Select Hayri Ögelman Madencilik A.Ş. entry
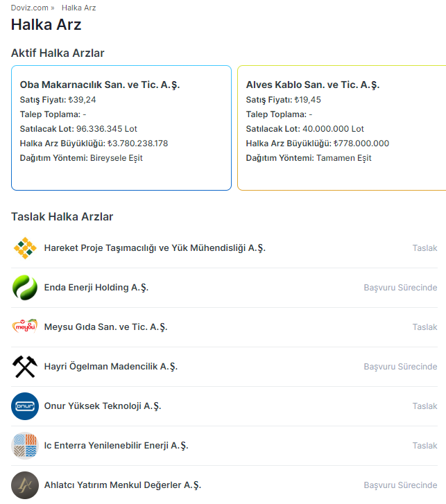Screen dimensions: 446x504 pos(111,367)
